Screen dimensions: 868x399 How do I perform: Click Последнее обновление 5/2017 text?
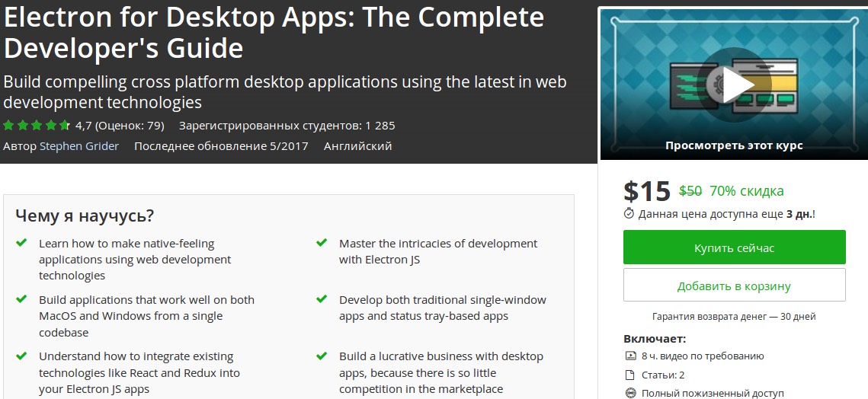[221, 146]
